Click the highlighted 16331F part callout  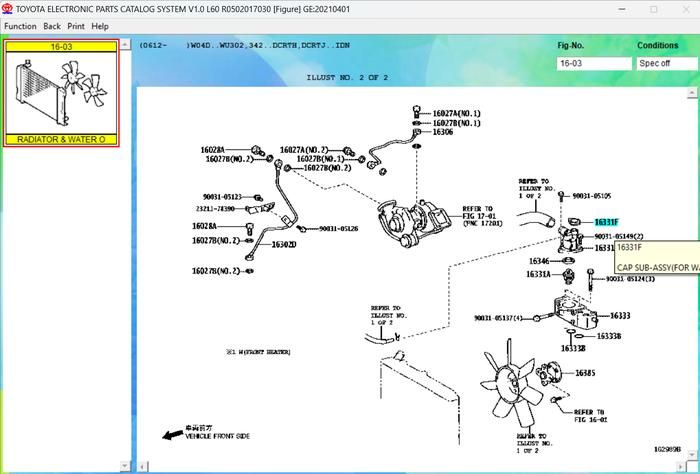click(x=606, y=222)
